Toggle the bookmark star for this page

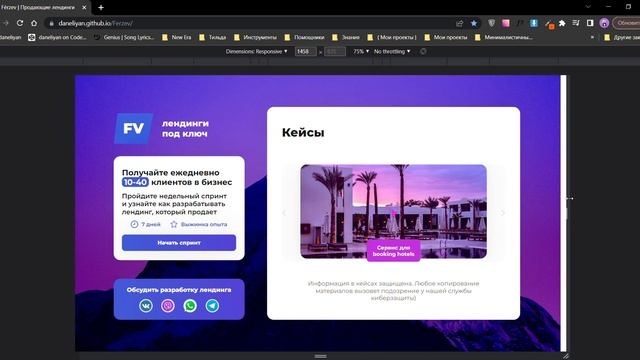tap(473, 23)
